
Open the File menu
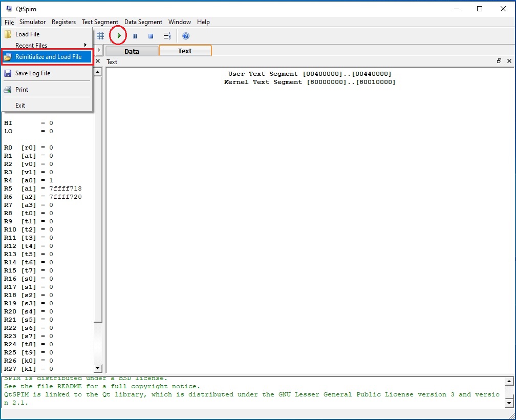click(x=9, y=22)
